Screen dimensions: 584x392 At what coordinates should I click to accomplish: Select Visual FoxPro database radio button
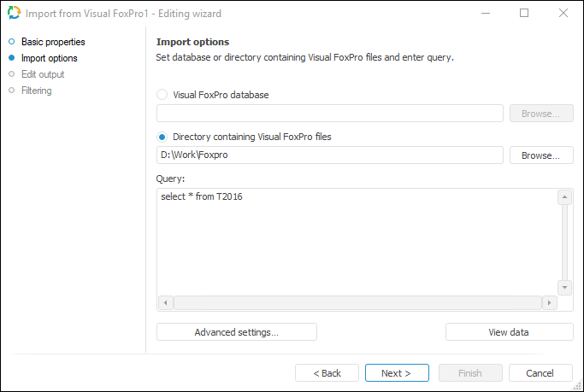click(x=162, y=96)
